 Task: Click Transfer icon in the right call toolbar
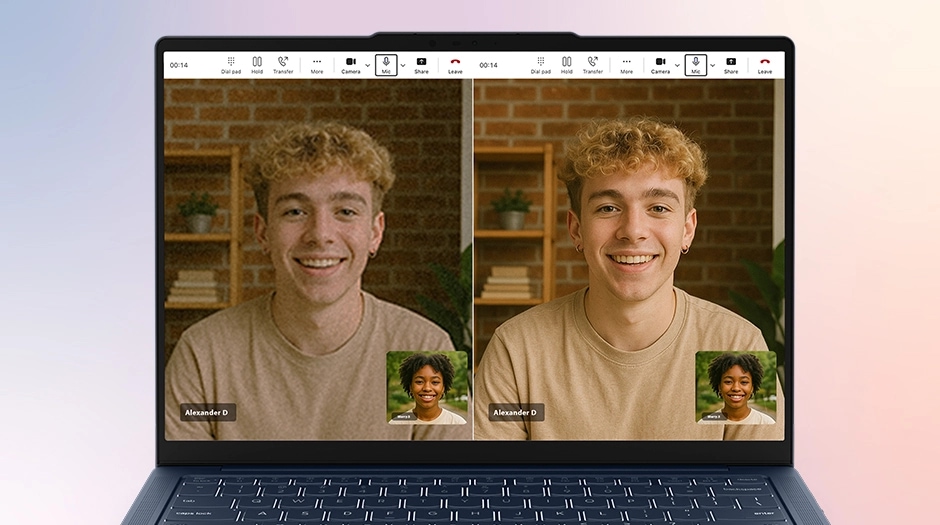tap(593, 65)
